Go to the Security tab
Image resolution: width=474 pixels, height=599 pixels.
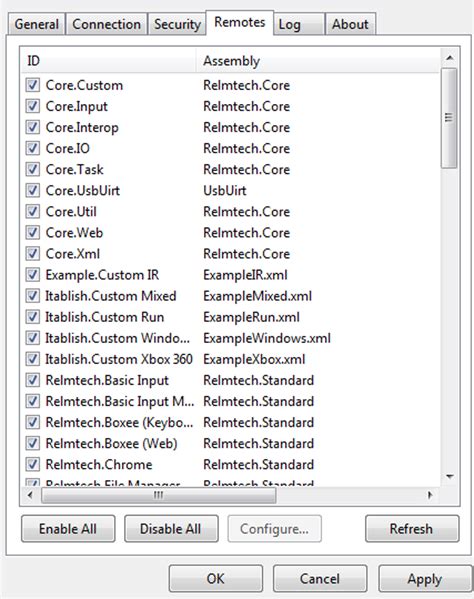point(177,24)
